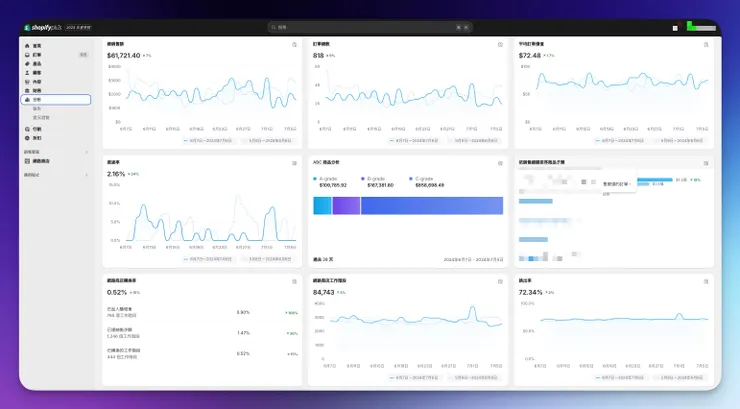Screen dimensions: 740x409
Task: Open report icon on the 72.34% card
Action: [706, 282]
